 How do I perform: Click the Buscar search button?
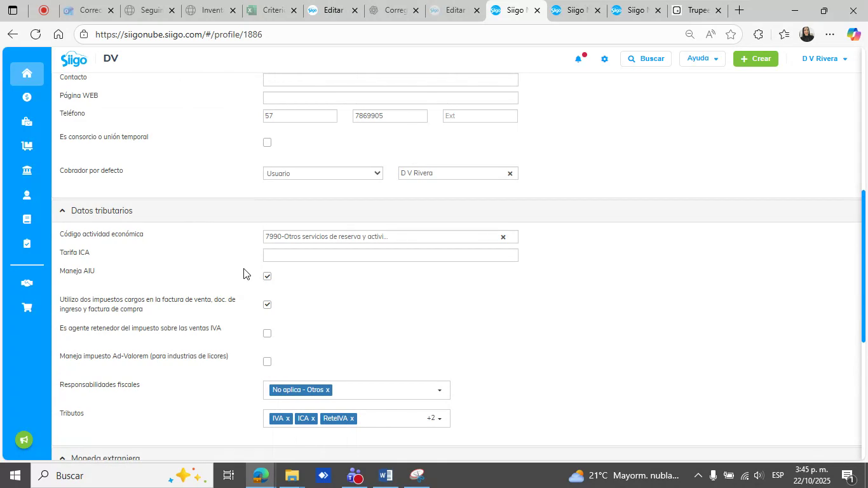[646, 58]
